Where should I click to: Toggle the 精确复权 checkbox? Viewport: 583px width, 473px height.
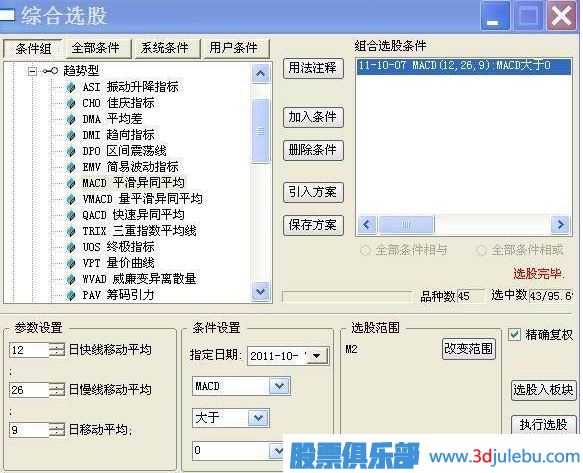click(x=514, y=335)
